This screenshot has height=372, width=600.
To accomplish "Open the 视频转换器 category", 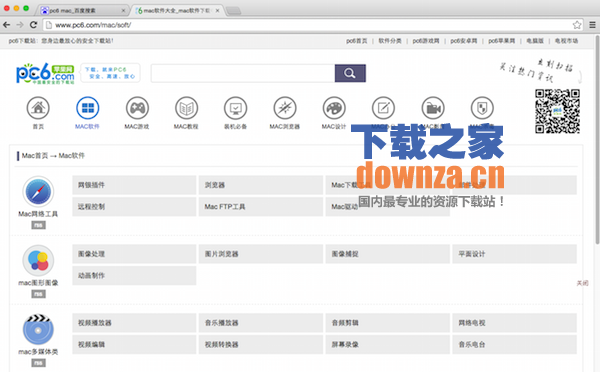I will click(261, 344).
